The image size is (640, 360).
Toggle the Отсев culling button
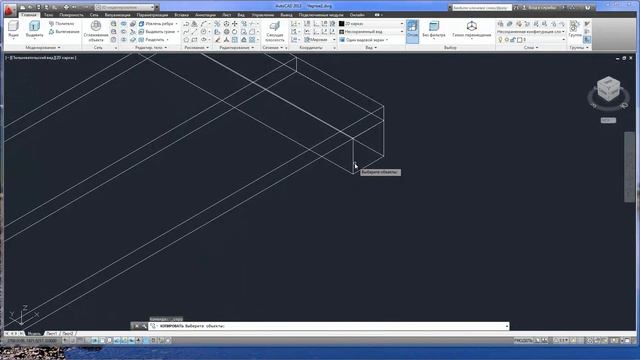(412, 31)
